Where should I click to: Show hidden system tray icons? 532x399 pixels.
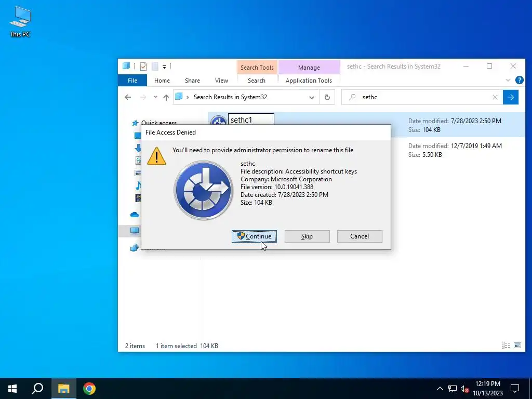coord(440,389)
